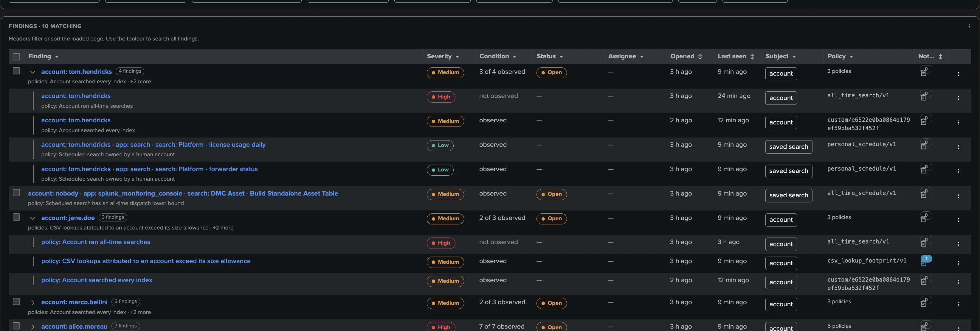The width and height of the screenshot is (980, 331).
Task: Open the Finding column filter dropdown
Action: point(57,57)
